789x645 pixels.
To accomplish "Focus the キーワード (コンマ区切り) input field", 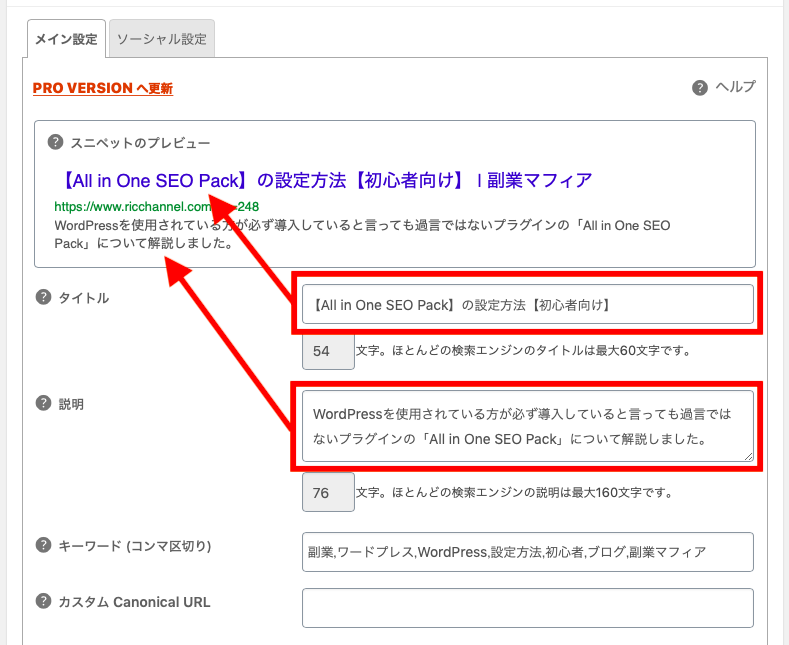I will pyautogui.click(x=528, y=552).
